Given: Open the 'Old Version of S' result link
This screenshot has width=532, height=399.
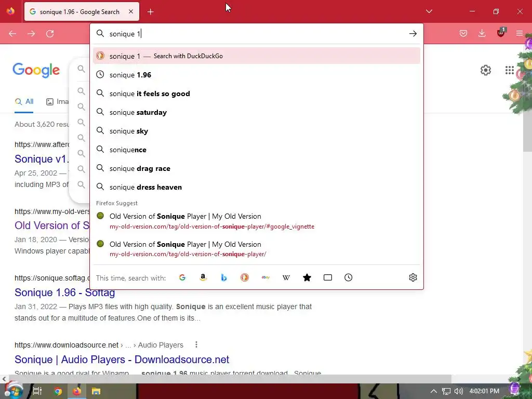Looking at the screenshot, I should [52, 225].
